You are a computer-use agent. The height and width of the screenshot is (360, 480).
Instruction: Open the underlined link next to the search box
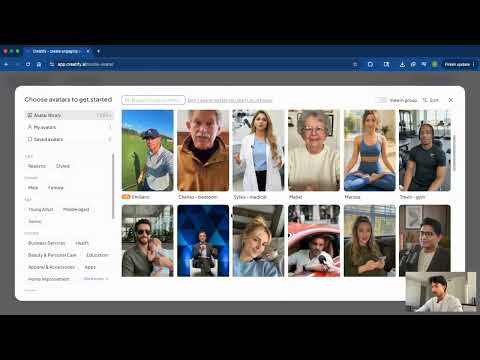point(230,100)
